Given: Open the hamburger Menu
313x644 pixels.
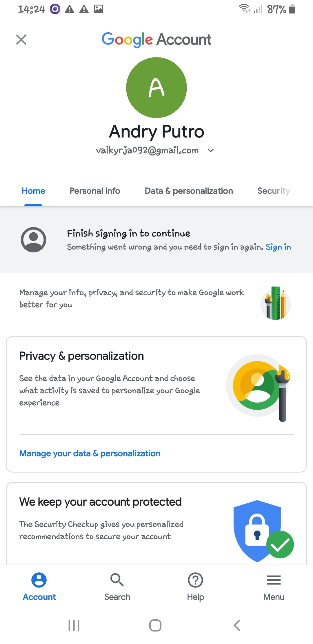Looking at the screenshot, I should (274, 586).
